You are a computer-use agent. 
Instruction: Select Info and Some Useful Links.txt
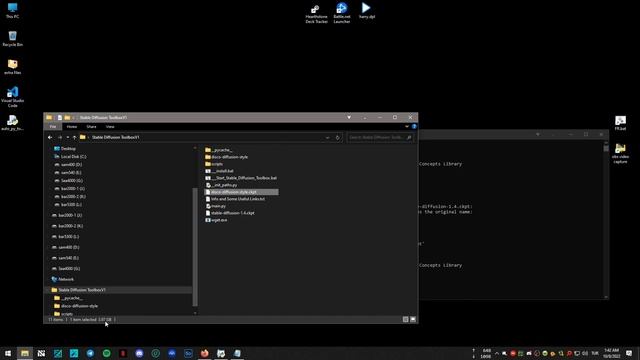coord(235,199)
